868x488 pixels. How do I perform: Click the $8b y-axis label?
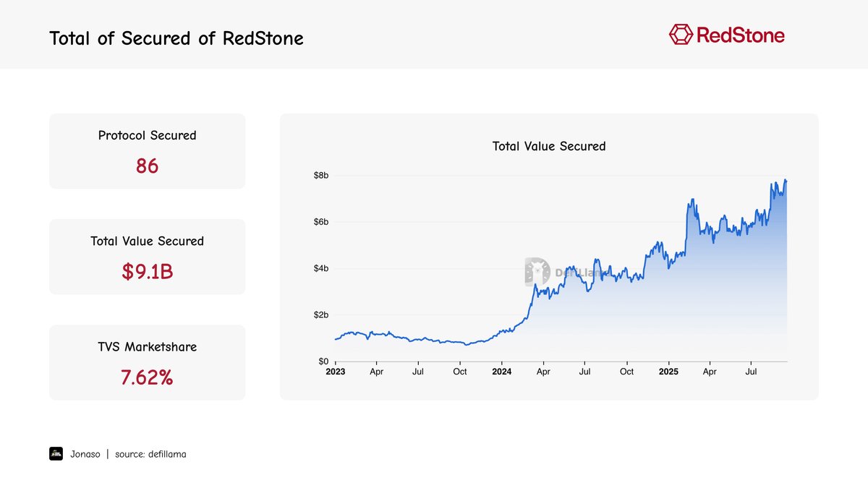click(x=320, y=176)
